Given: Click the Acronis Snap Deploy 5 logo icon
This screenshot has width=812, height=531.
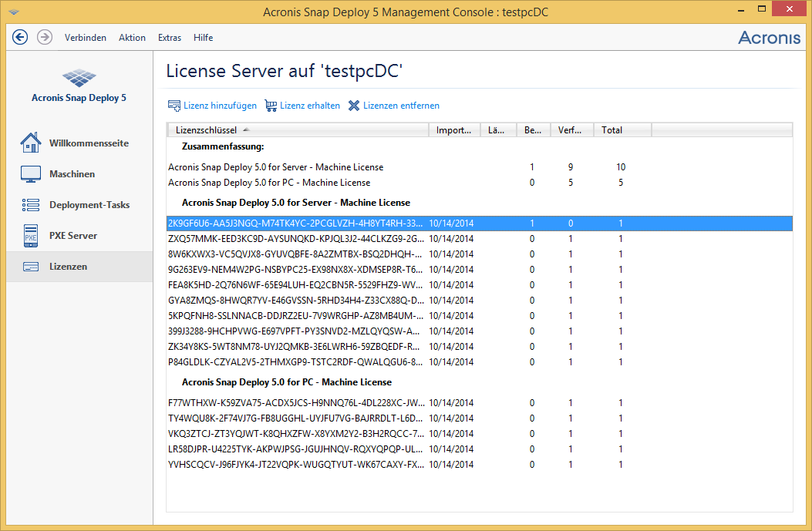Looking at the screenshot, I should 79,78.
